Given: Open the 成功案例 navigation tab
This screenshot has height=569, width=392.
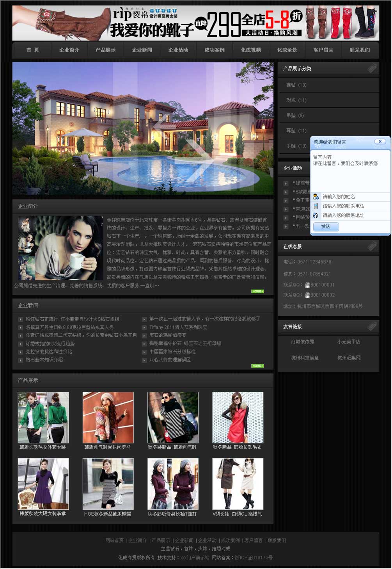Looking at the screenshot, I should (x=215, y=50).
